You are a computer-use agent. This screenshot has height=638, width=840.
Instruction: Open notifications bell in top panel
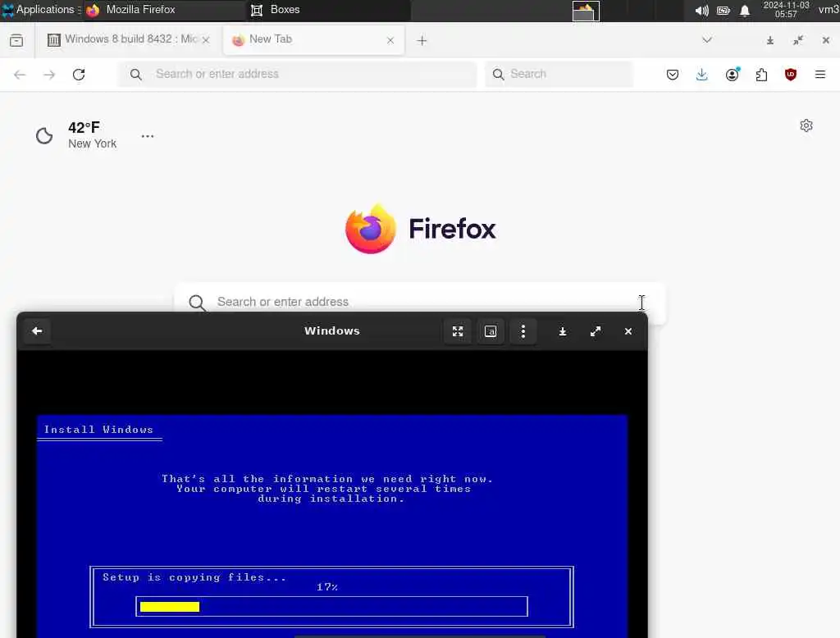[745, 11]
